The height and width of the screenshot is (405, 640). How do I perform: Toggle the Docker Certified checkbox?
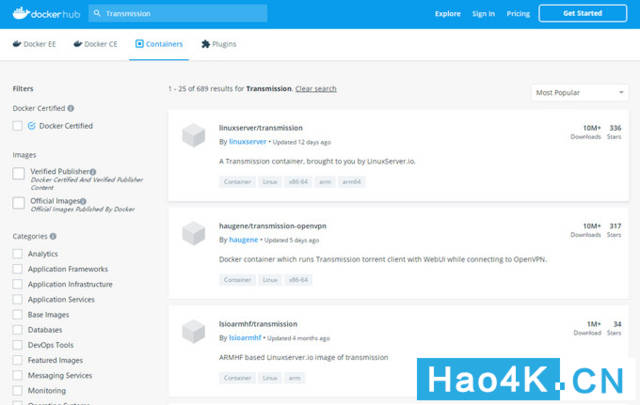pyautogui.click(x=18, y=126)
